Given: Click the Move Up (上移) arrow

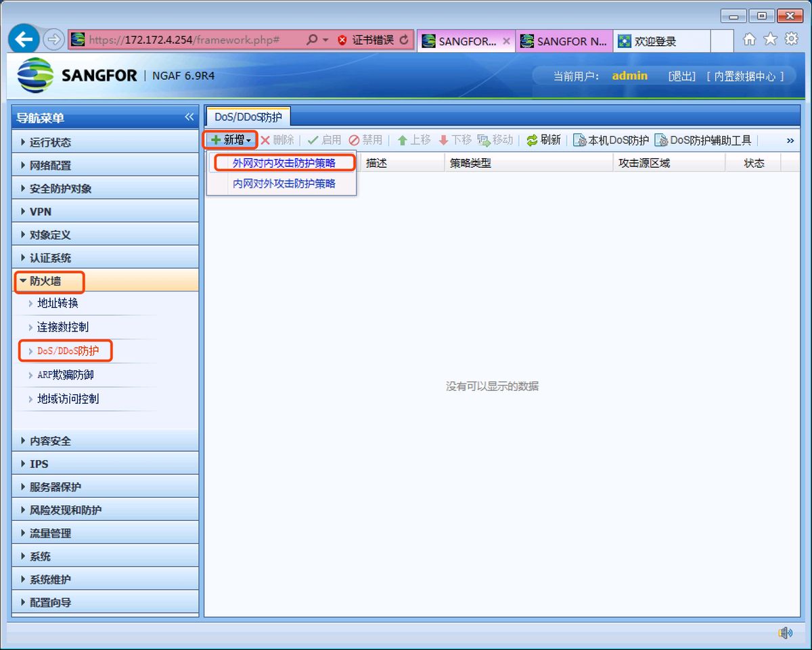Looking at the screenshot, I should coord(413,140).
